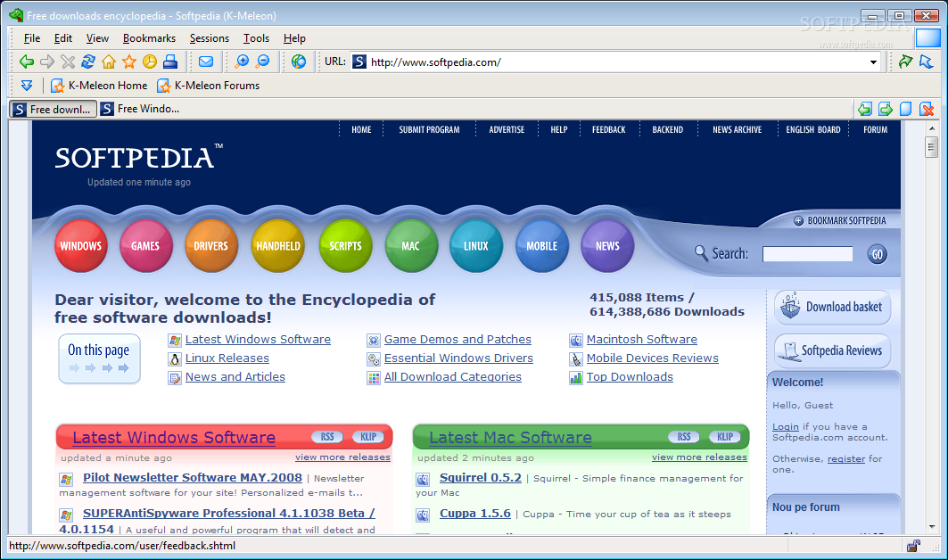Viewport: 948px width, 560px height.
Task: Click the yellow HANDHELD category bubble
Action: (278, 246)
